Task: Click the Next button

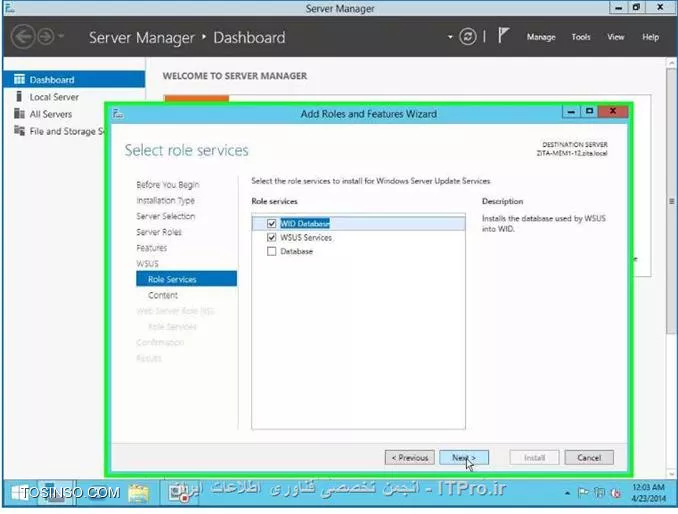Action: click(464, 457)
